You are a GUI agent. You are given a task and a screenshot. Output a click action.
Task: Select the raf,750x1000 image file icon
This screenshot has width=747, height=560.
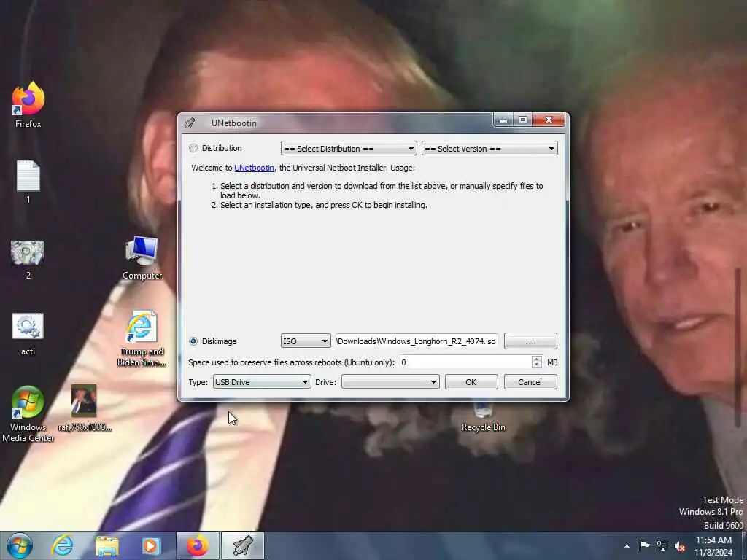85,408
